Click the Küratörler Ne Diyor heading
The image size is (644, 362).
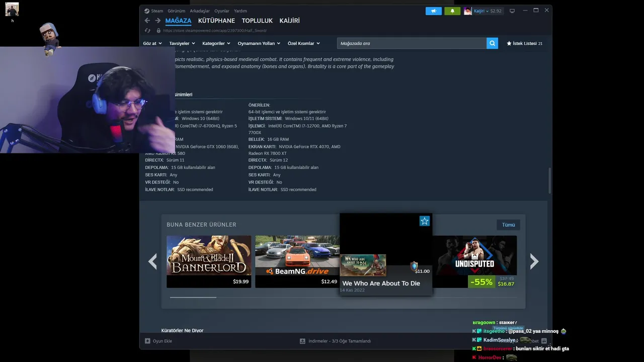coord(182,330)
